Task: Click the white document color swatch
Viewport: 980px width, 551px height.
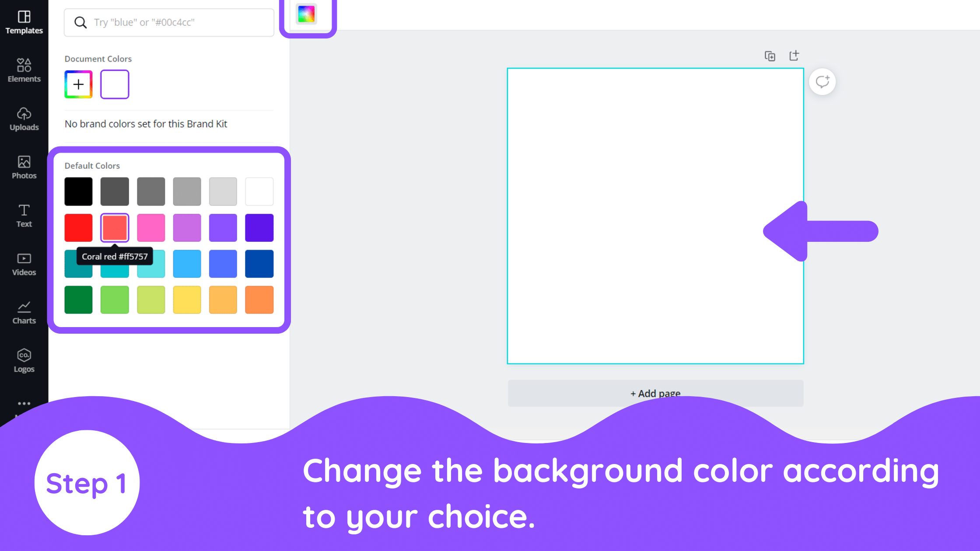Action: (115, 84)
